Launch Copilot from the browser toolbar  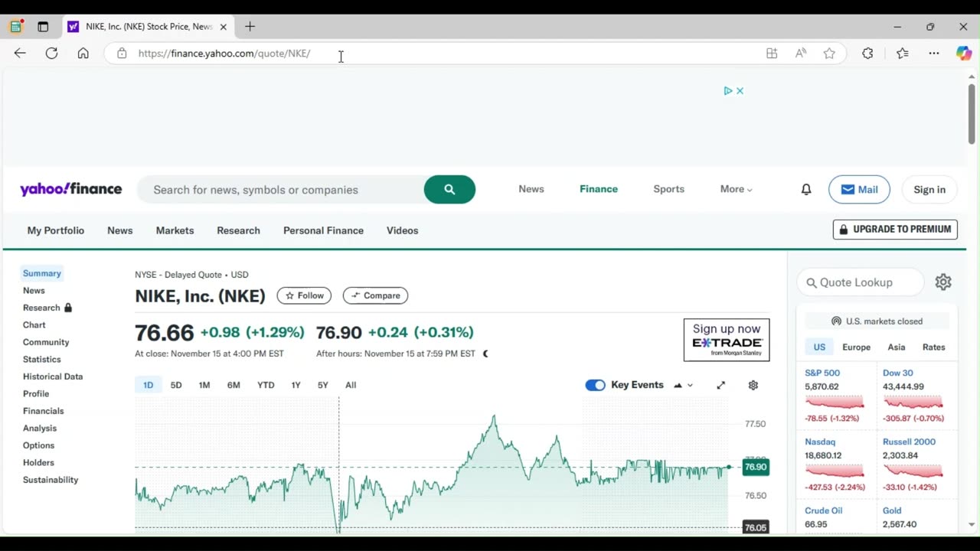(964, 54)
